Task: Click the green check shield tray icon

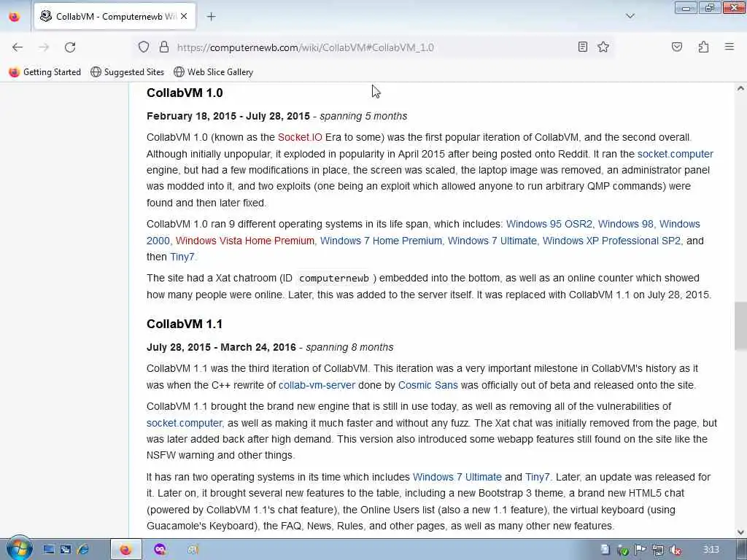Action: point(623,550)
